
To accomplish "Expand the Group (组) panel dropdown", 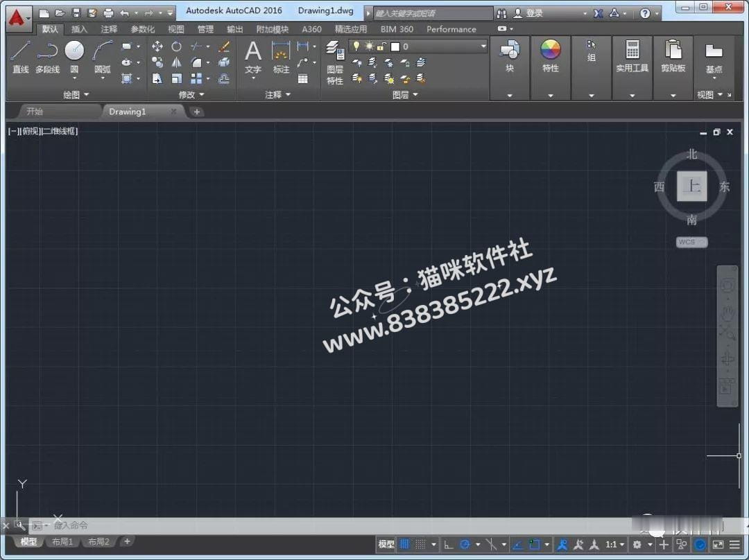I will 592,96.
